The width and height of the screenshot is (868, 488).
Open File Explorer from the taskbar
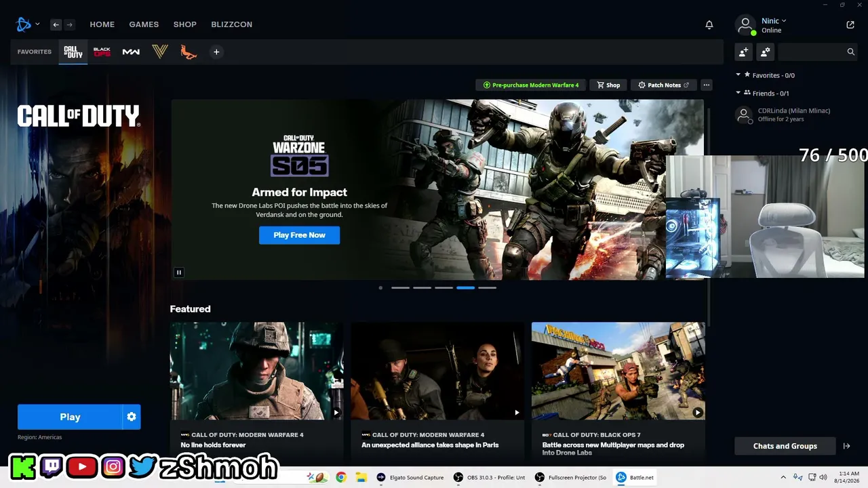click(361, 477)
